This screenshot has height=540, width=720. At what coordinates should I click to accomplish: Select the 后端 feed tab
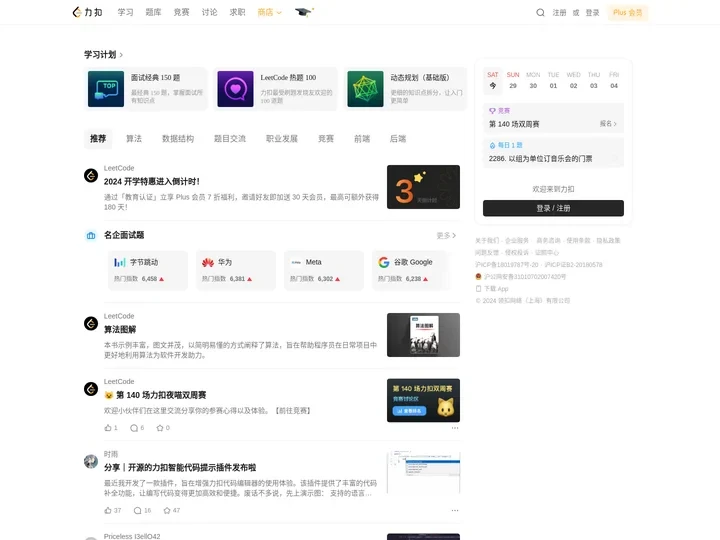tap(398, 139)
